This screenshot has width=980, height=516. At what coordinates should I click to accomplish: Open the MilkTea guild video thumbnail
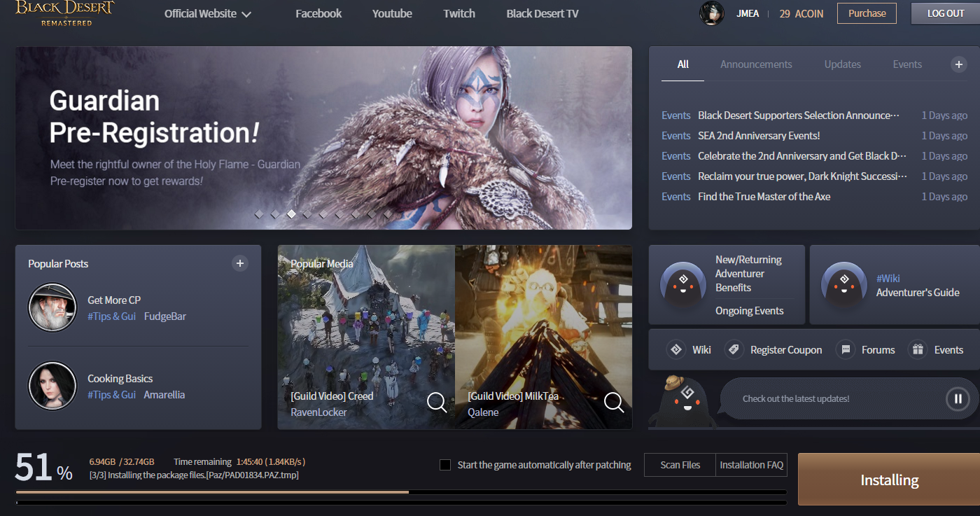point(543,337)
